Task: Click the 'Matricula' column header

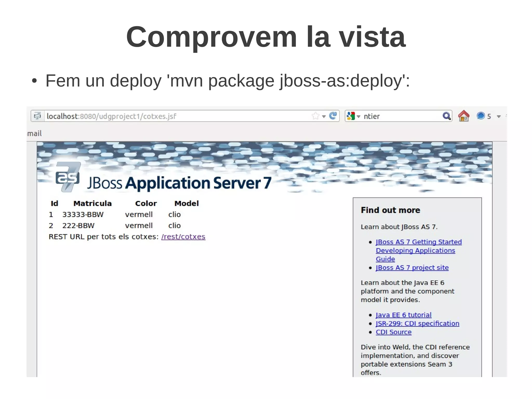Action: (x=92, y=203)
